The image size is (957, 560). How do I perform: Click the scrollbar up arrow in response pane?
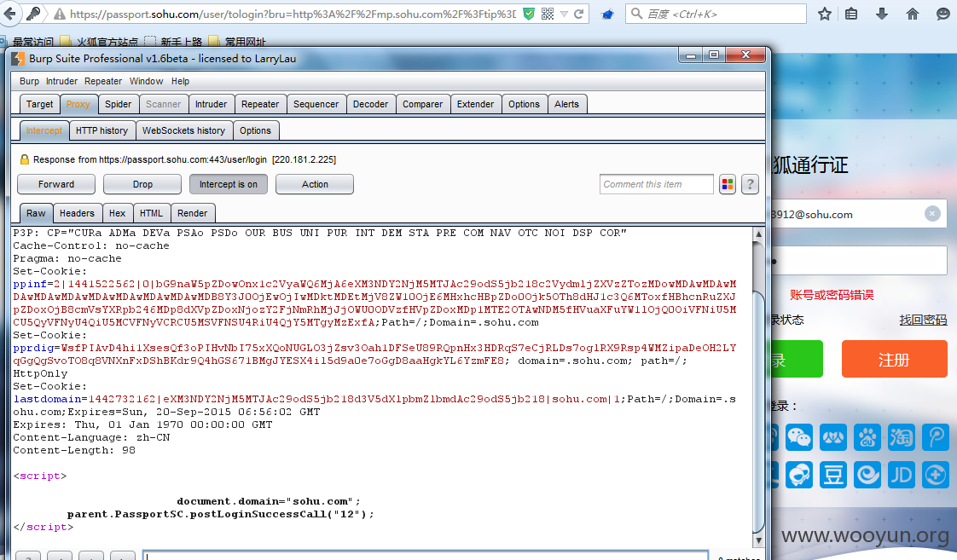tap(758, 234)
